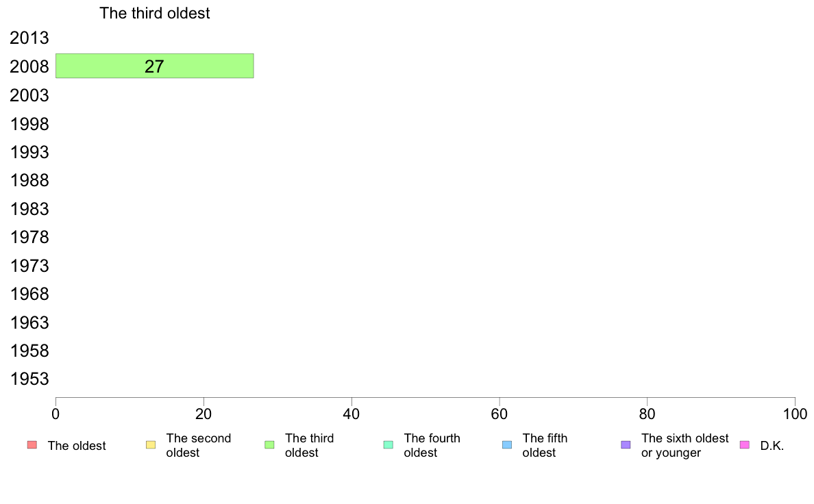Screen dimensions: 814x504
Task: Click the green bar labeled 27
Action: tap(155, 66)
